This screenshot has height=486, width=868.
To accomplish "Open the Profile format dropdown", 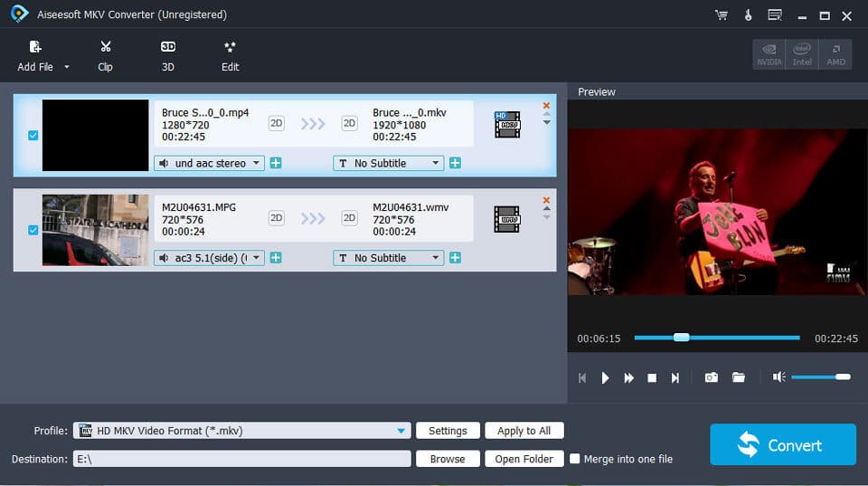I will click(x=242, y=431).
